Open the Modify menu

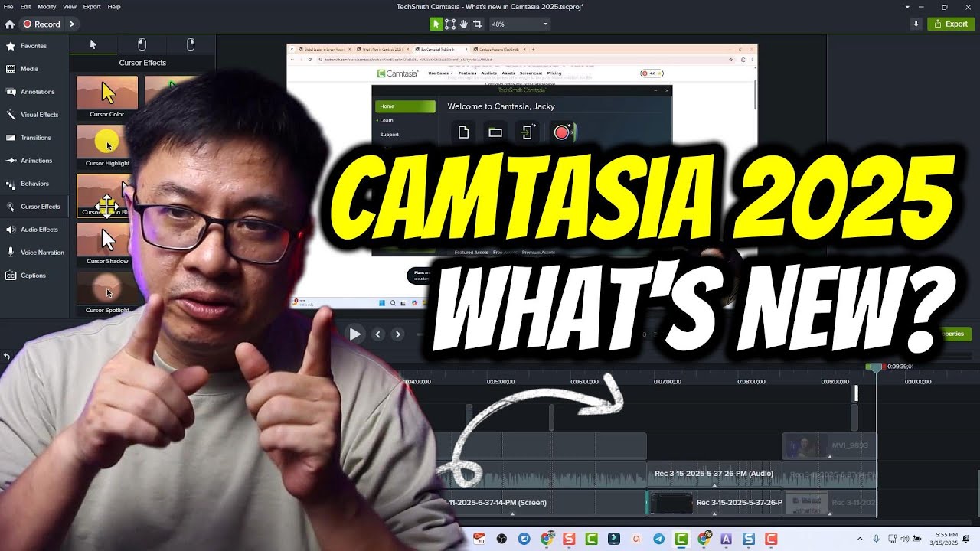[47, 6]
